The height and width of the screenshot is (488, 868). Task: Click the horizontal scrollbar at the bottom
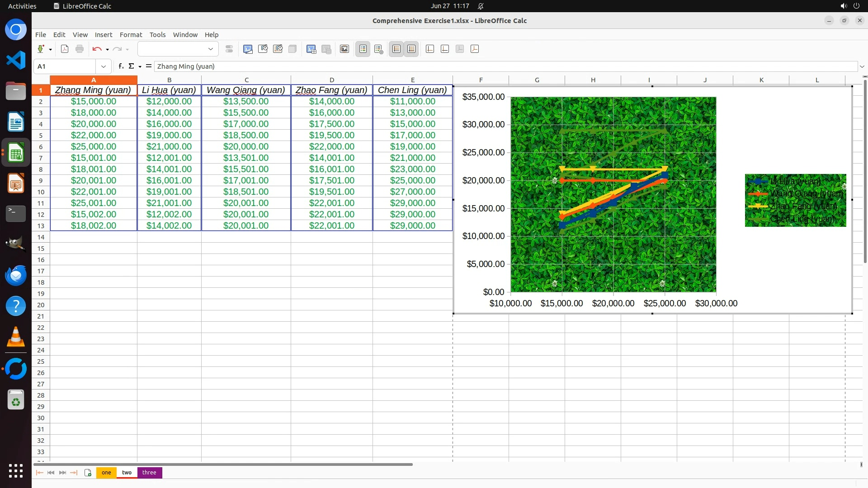pyautogui.click(x=222, y=464)
